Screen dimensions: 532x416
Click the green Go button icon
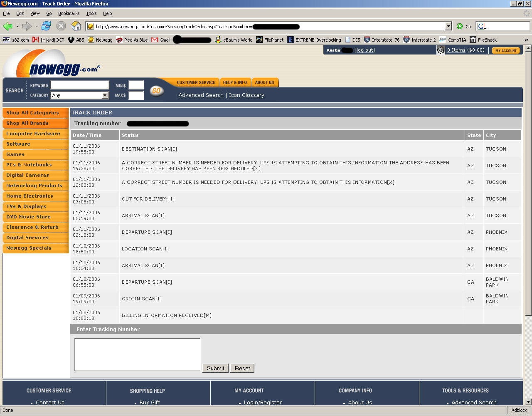coord(460,26)
